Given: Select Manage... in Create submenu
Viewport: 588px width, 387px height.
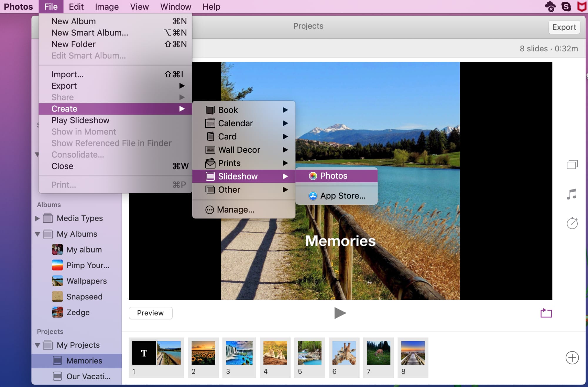Looking at the screenshot, I should click(x=244, y=210).
